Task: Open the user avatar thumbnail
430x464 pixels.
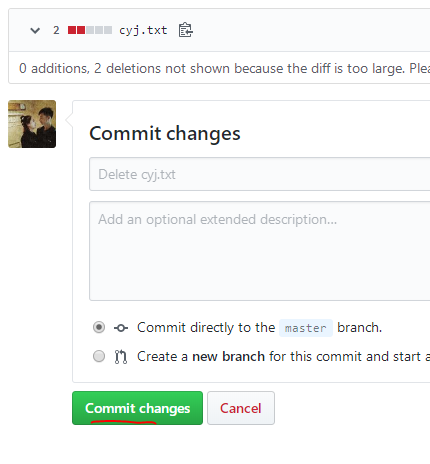Action: click(32, 124)
